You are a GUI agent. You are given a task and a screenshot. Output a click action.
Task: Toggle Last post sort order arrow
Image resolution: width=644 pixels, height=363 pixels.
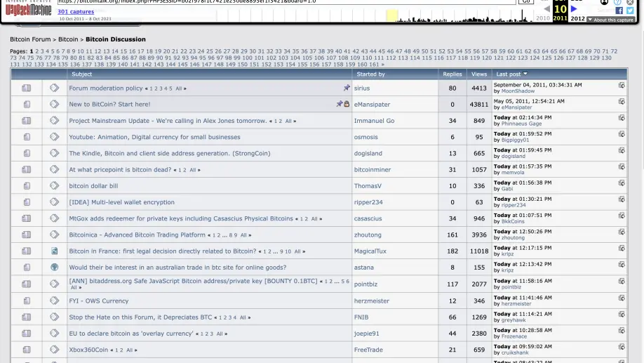tap(525, 74)
